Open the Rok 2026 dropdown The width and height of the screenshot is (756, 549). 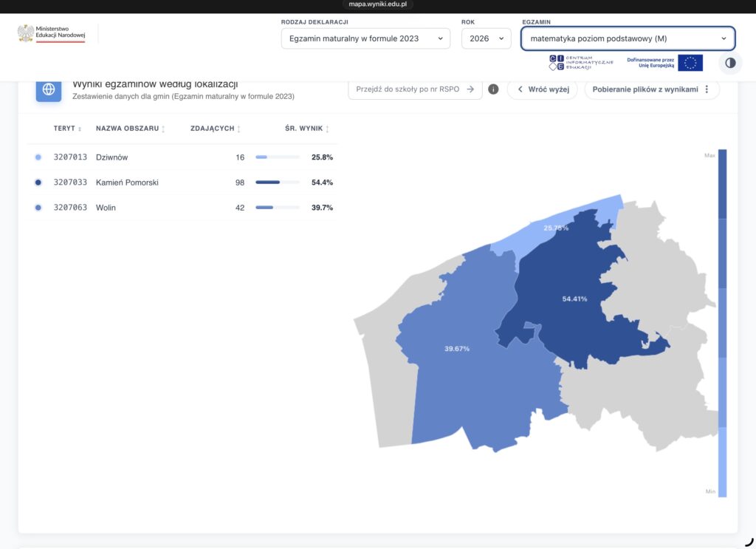[486, 38]
